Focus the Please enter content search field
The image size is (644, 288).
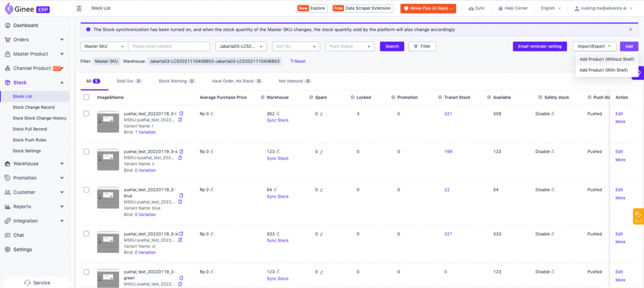pyautogui.click(x=169, y=46)
